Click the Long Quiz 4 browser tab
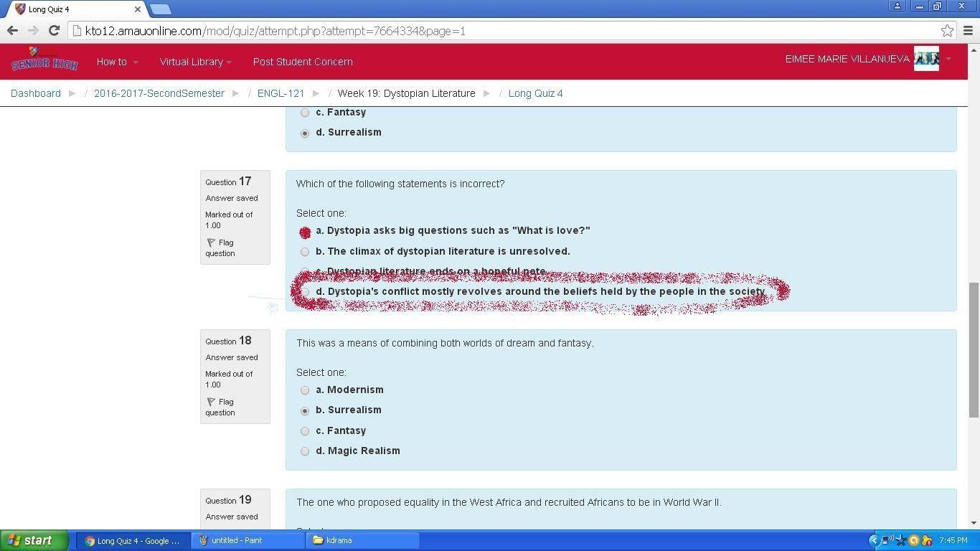 tap(75, 9)
